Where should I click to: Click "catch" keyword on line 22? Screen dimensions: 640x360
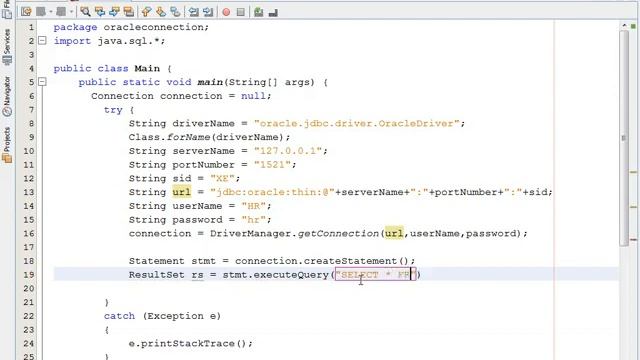click(x=119, y=316)
